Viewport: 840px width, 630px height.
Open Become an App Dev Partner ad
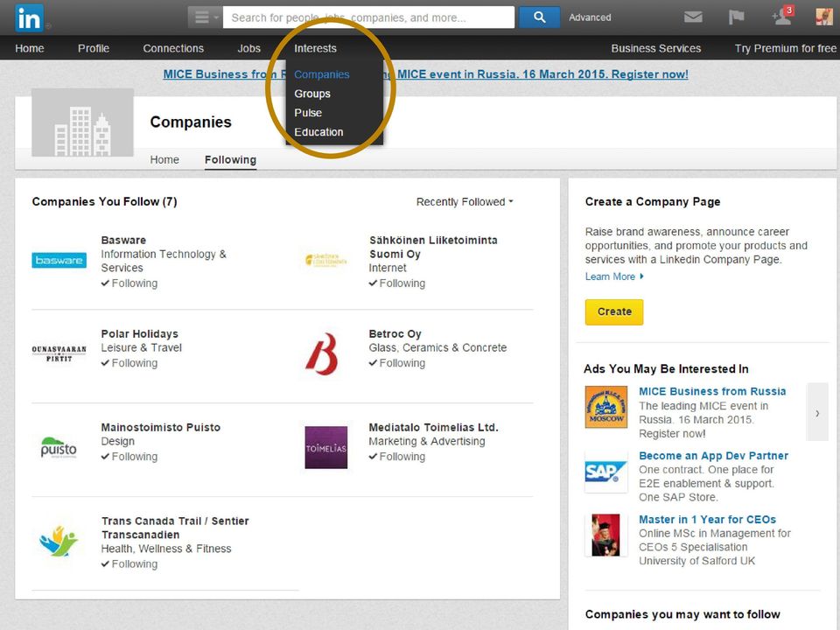pos(713,456)
